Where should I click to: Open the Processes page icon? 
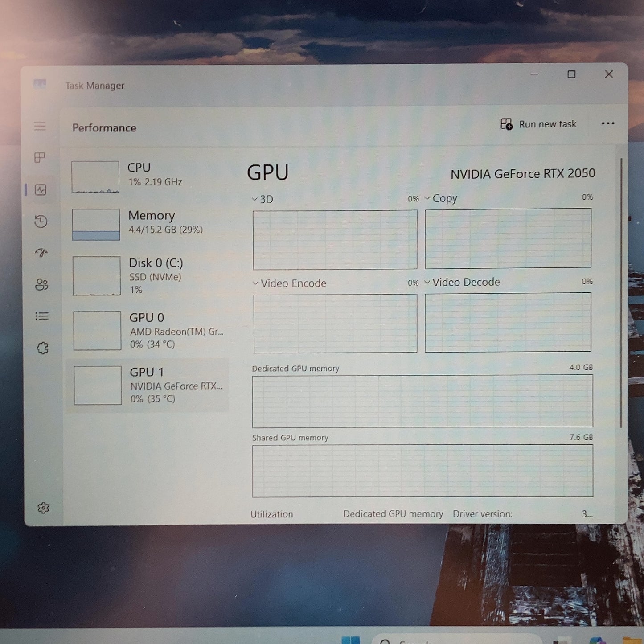(x=40, y=158)
